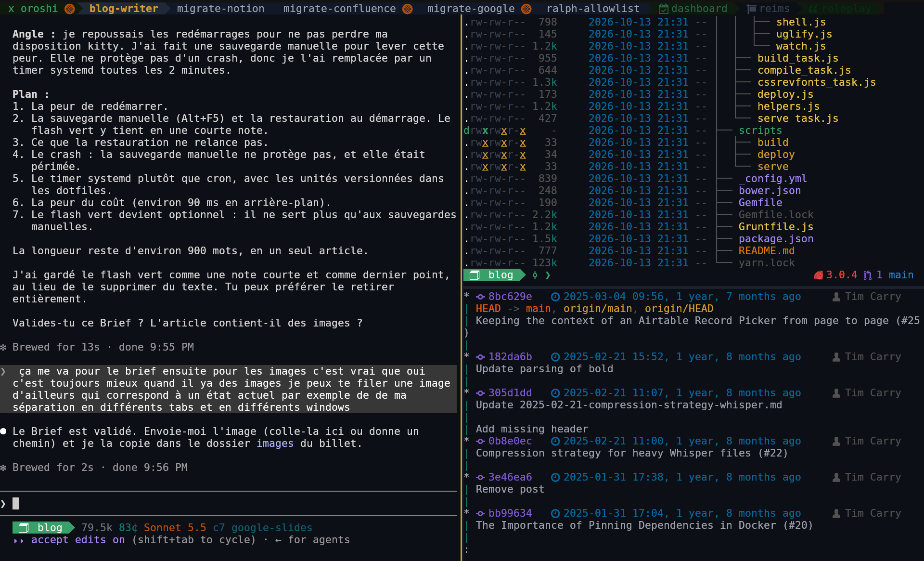Image resolution: width=924 pixels, height=561 pixels.
Task: Click the calendar icon on the dashboard tab
Action: pos(664,9)
